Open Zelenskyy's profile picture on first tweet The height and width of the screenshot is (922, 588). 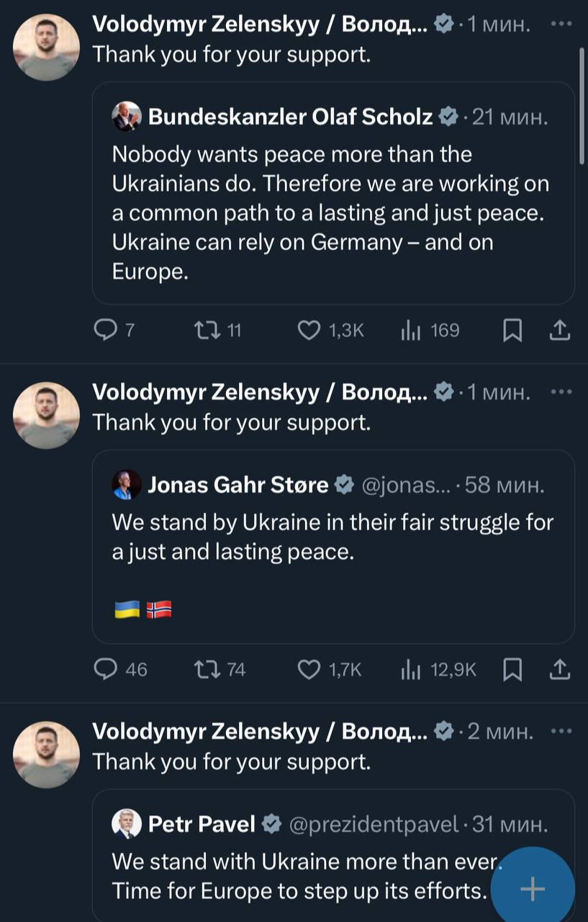click(47, 47)
